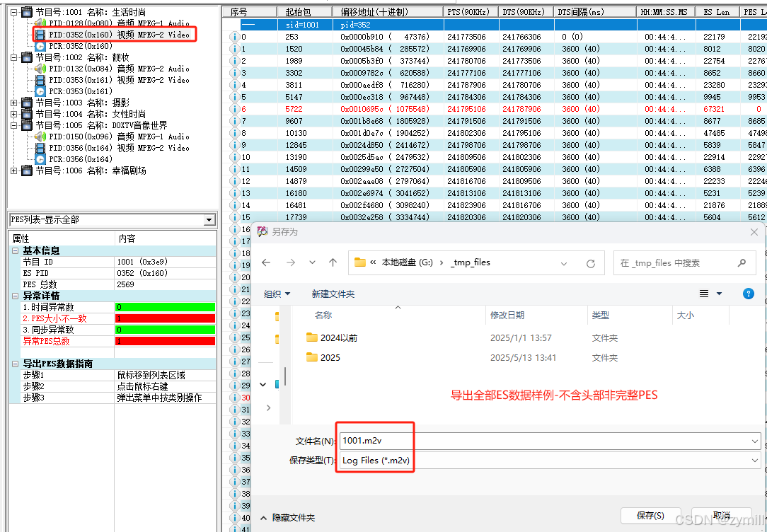Image resolution: width=767 pixels, height=532 pixels.
Task: Collapse the 节目号:1005 tree node
Action: (14, 125)
